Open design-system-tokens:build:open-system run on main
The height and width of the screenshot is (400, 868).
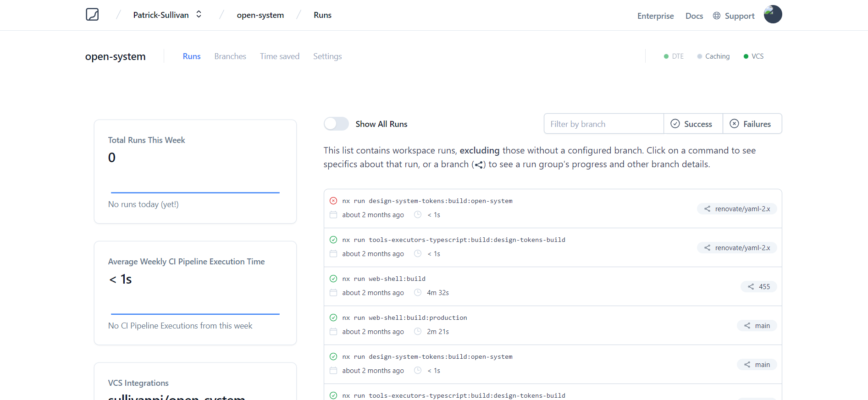point(427,356)
